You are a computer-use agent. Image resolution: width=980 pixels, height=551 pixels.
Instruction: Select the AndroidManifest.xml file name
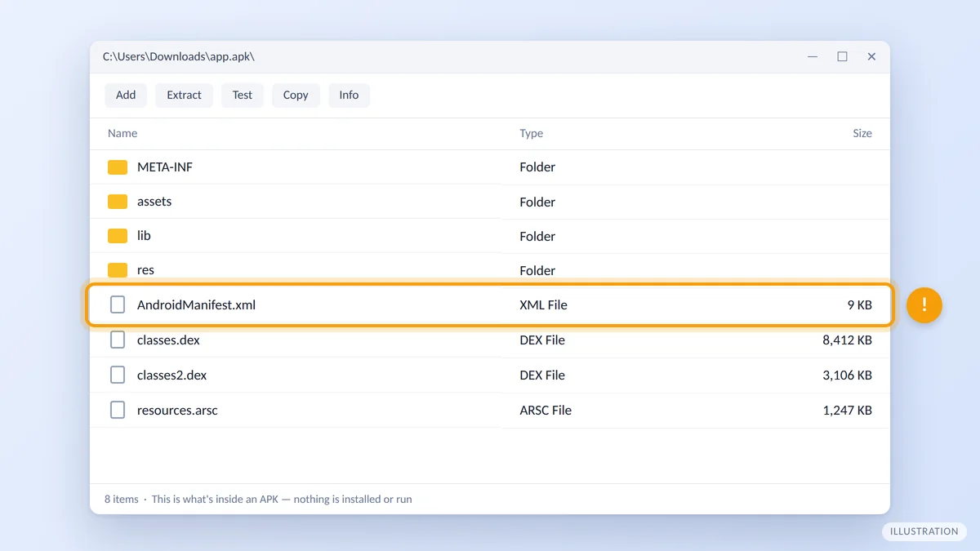(x=196, y=305)
